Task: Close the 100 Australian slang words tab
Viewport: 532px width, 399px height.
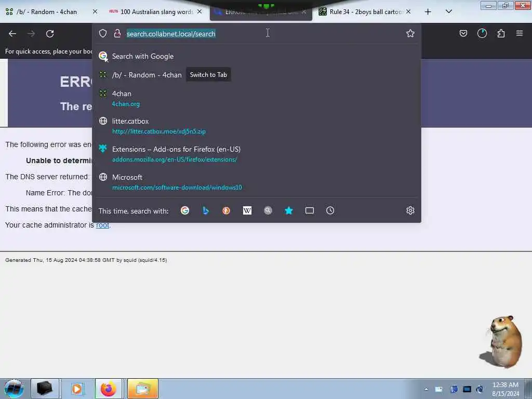Action: point(199,11)
